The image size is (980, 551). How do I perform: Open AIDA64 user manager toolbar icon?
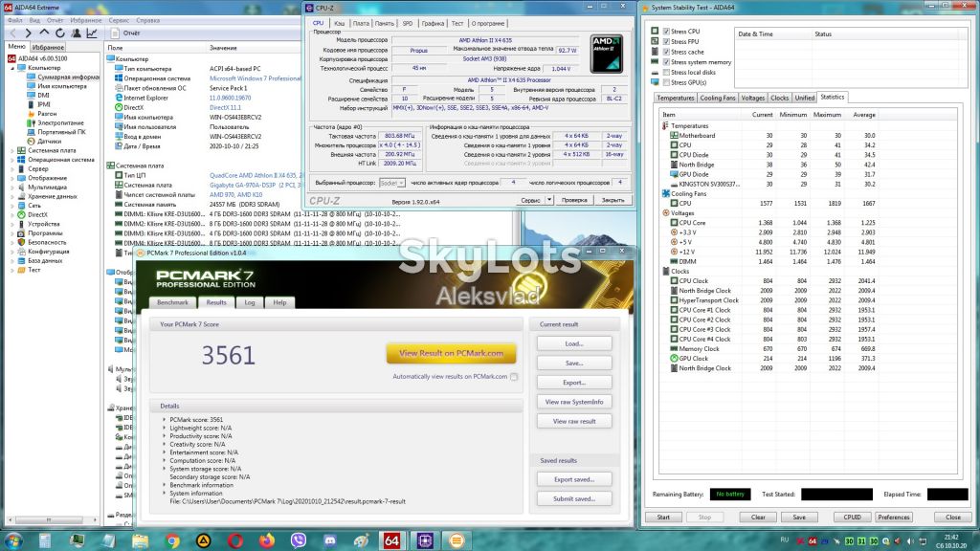tap(76, 33)
